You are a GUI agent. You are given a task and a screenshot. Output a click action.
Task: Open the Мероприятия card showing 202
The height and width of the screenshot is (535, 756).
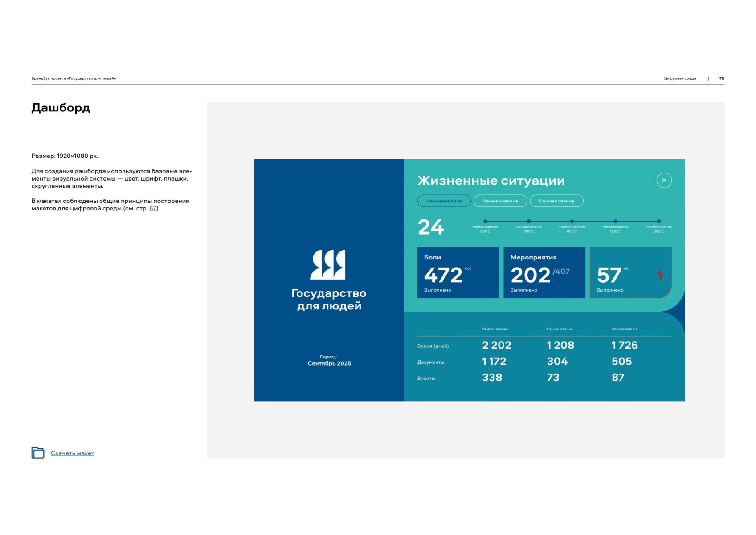(x=544, y=272)
